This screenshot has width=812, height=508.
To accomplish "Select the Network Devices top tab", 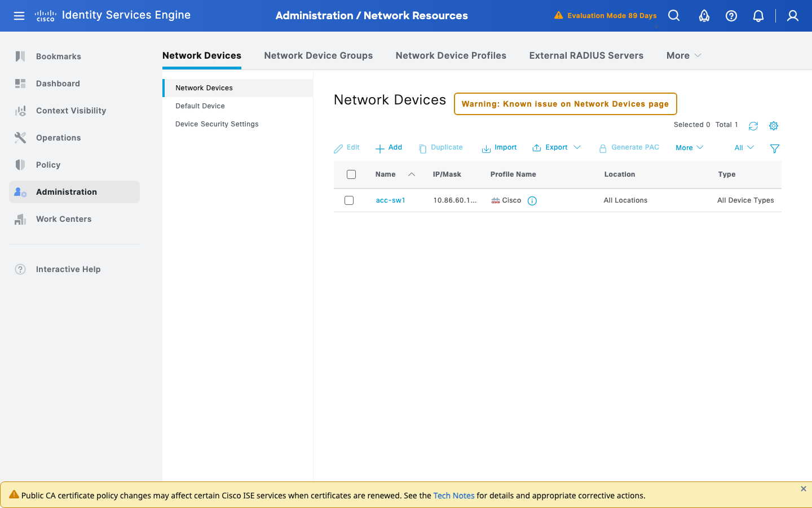I will [x=202, y=55].
